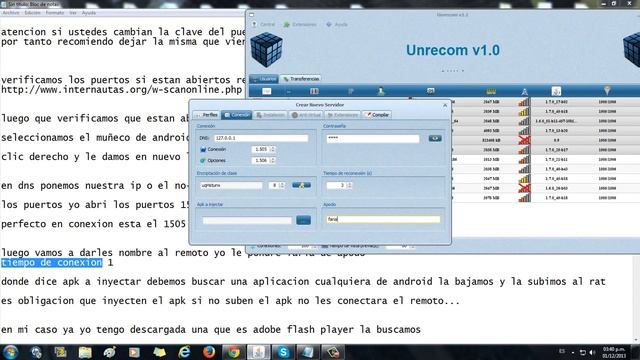Click the Opciones port icon
Viewport: 640px width, 360px height.
click(203, 160)
